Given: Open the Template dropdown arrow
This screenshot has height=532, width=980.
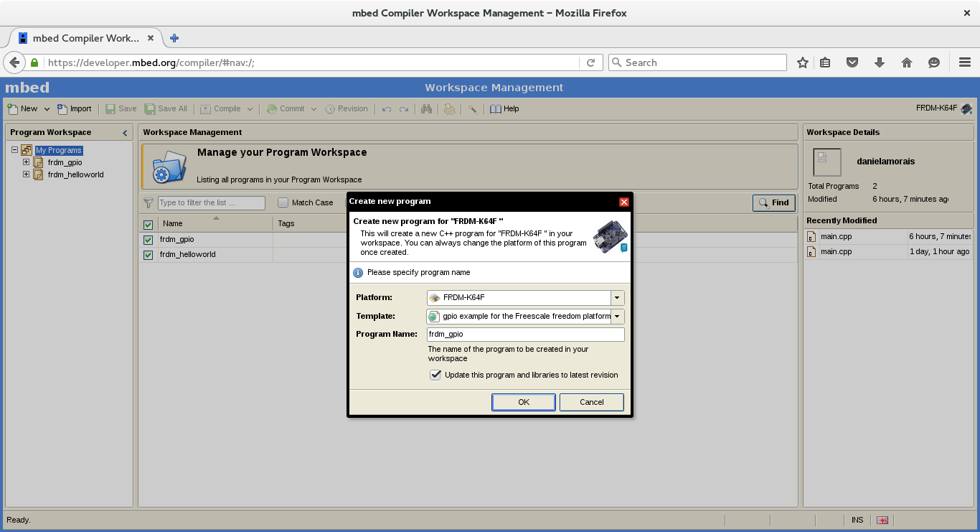Looking at the screenshot, I should (x=617, y=317).
